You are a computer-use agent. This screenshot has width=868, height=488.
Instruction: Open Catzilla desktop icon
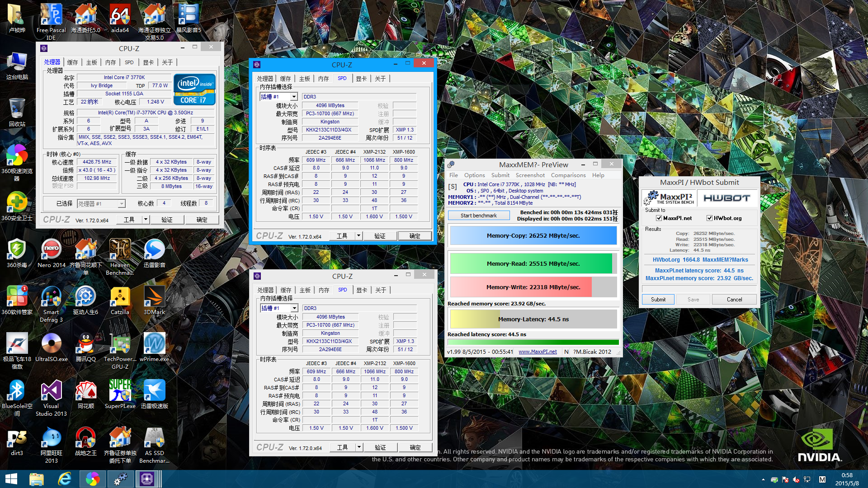(x=120, y=300)
